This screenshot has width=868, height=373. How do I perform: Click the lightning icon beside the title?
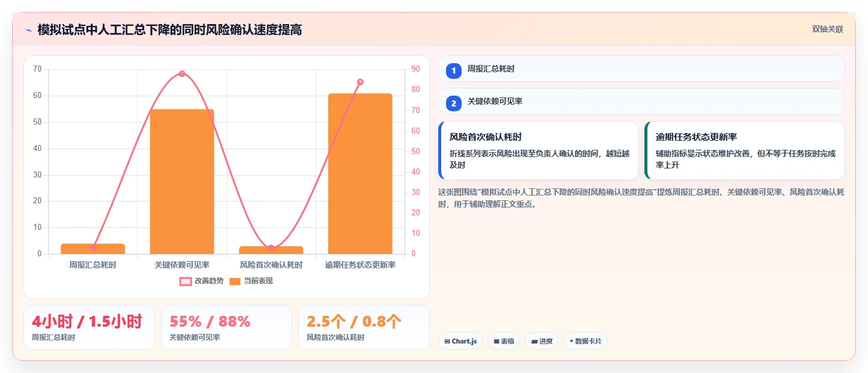click(28, 29)
